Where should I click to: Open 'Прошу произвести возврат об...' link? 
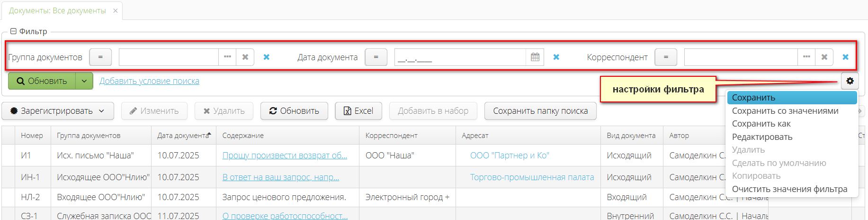pos(285,156)
